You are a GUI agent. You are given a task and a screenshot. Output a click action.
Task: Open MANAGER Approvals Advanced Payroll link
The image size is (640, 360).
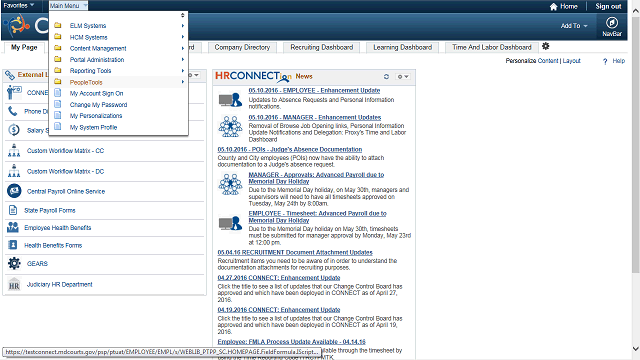(x=316, y=178)
